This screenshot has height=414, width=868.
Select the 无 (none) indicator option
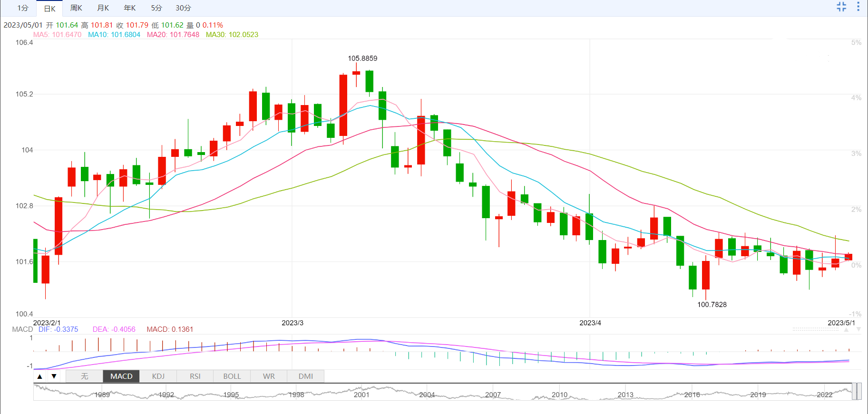click(84, 376)
